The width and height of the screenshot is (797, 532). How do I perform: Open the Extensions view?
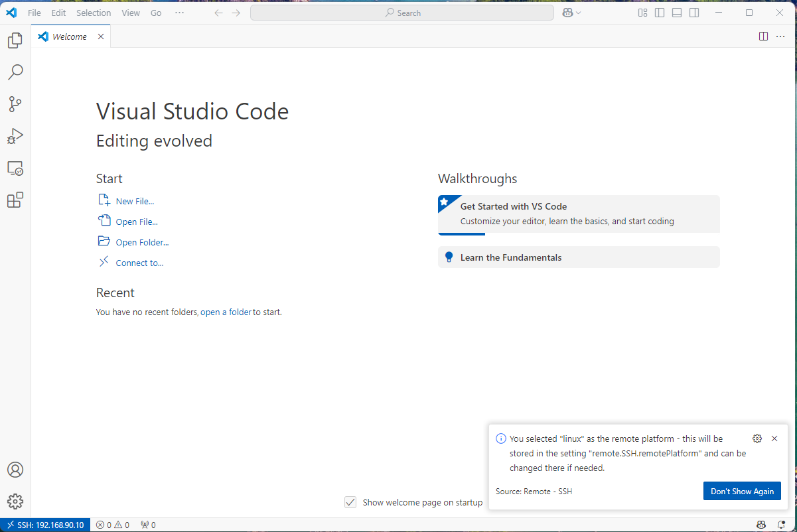[x=15, y=200]
